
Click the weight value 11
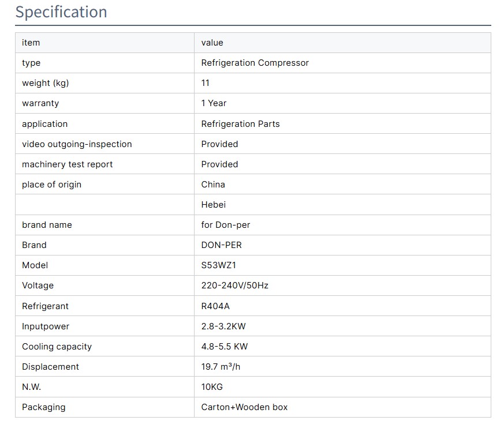click(x=206, y=83)
